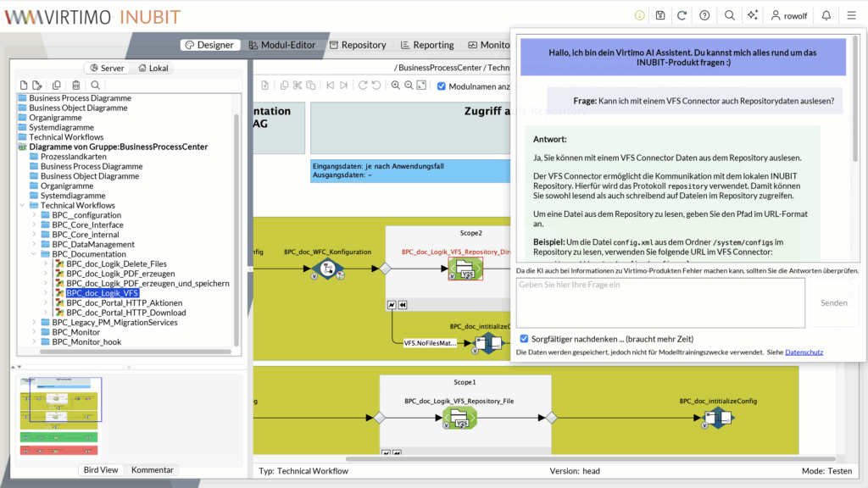Select the VFS connector module in Scope2
868x488 pixels.
[461, 270]
